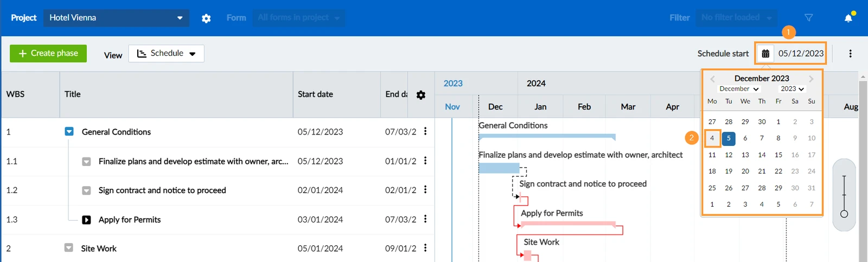
Task: Click the Schedule start date field
Action: click(801, 53)
